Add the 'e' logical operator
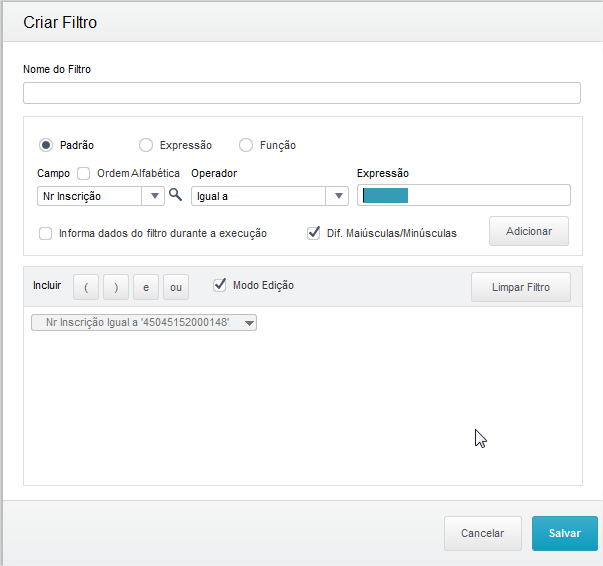 click(146, 288)
